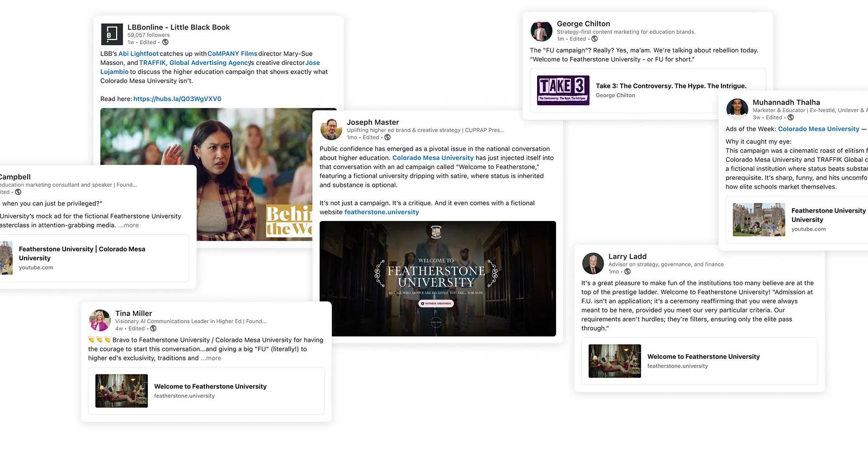Viewport: 868px width, 470px height.
Task: Open Larry Ladd's profile photo
Action: [593, 263]
